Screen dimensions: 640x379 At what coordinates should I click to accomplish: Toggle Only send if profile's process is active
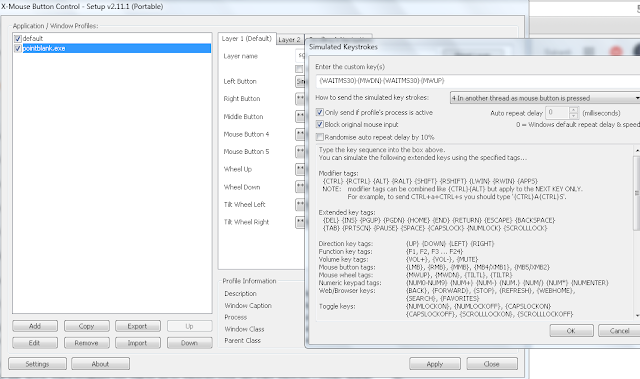tap(320, 112)
